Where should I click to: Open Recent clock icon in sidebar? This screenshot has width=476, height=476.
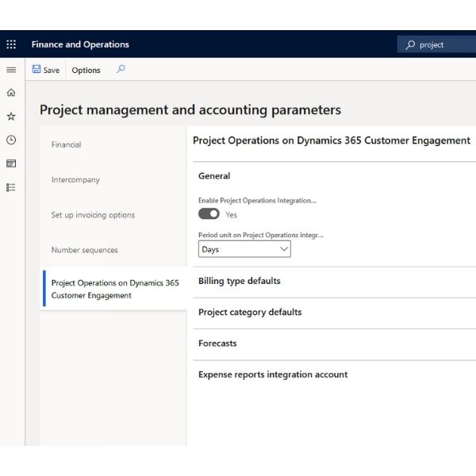11,140
